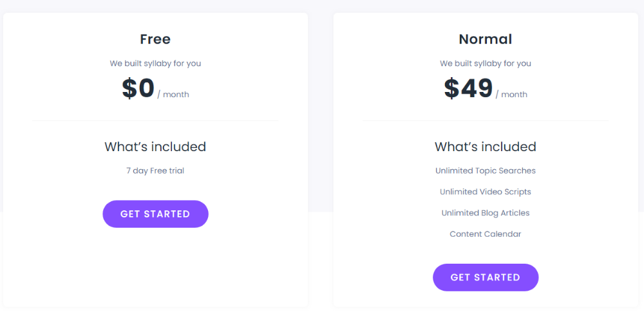Click the divider line in the Free card
This screenshot has height=328, width=644.
coord(155,120)
